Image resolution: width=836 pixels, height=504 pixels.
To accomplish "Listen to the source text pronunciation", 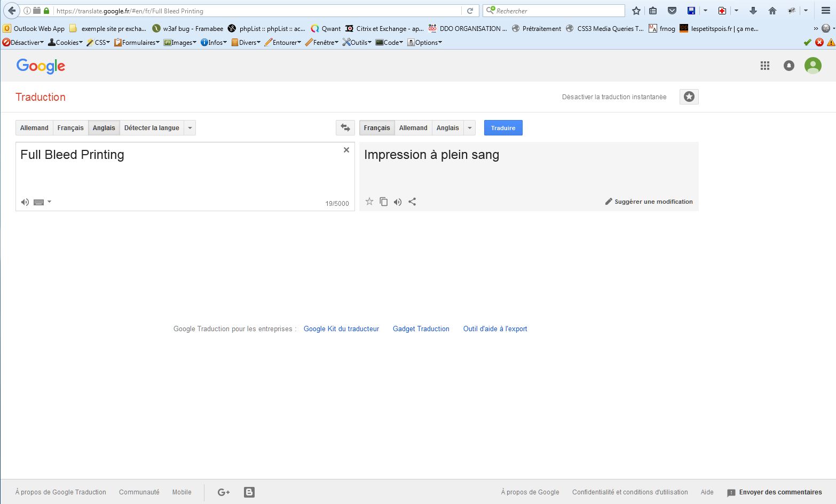I will [25, 202].
